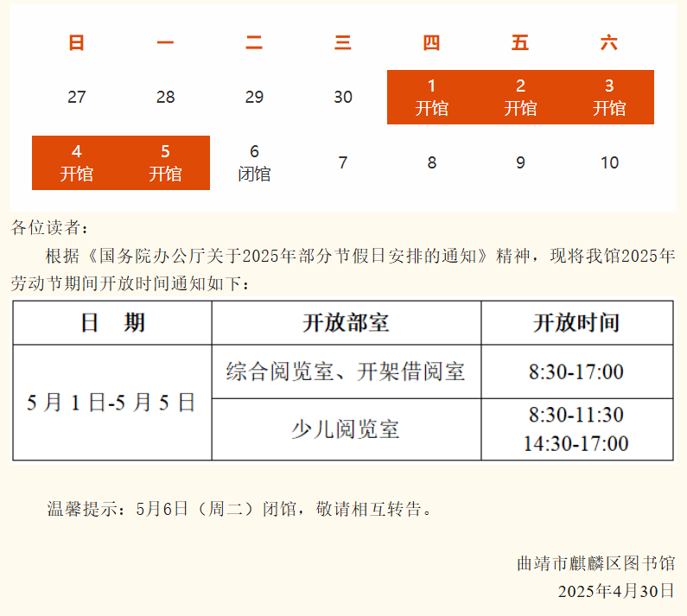Click the 劳动节期间开放时间通知如下 line
The height and width of the screenshot is (616, 687).
(130, 283)
